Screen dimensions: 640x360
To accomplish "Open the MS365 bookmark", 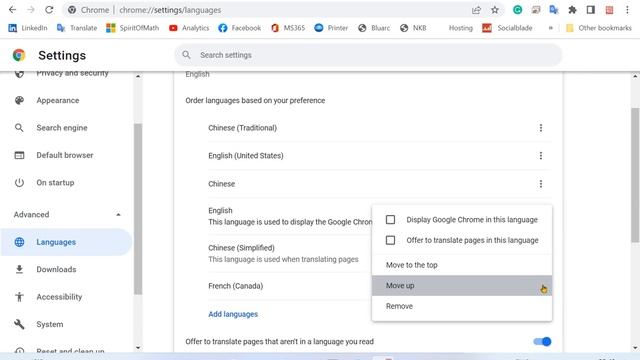I will click(x=288, y=28).
